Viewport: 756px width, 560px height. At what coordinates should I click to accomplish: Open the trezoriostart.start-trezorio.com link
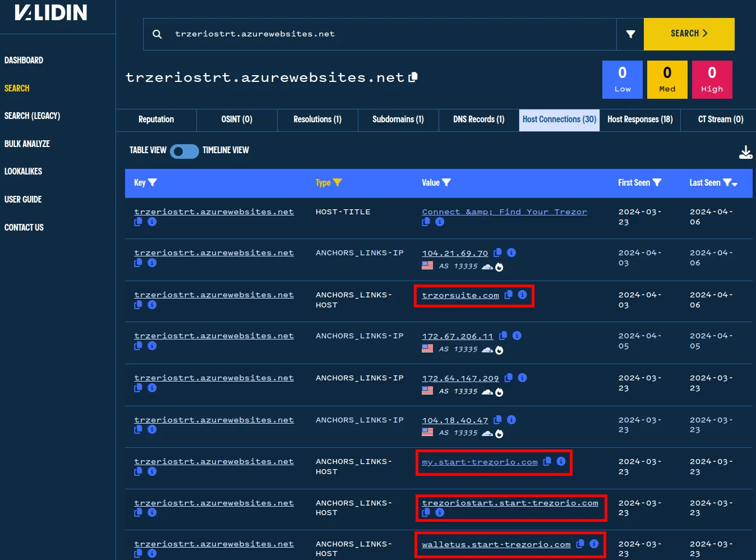pyautogui.click(x=510, y=503)
